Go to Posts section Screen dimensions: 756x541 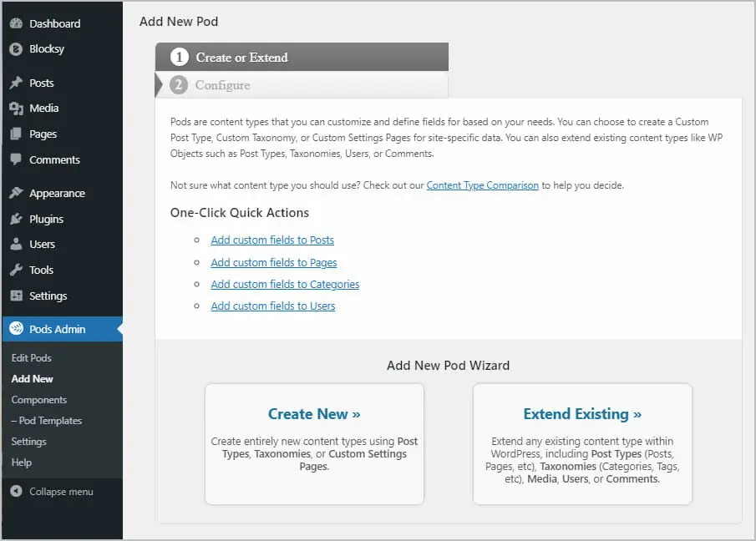[62, 83]
